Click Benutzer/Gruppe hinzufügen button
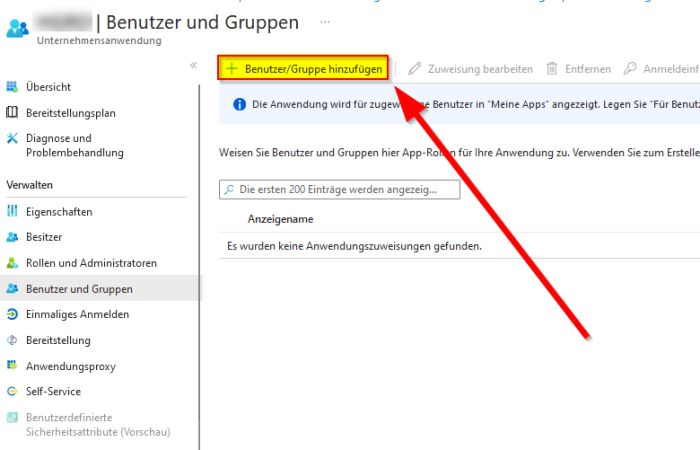The height and width of the screenshot is (450, 700). click(x=303, y=68)
